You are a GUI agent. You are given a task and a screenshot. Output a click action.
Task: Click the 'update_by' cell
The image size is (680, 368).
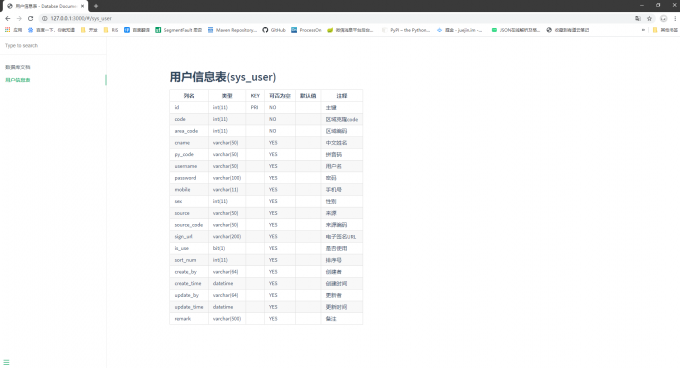[189, 295]
